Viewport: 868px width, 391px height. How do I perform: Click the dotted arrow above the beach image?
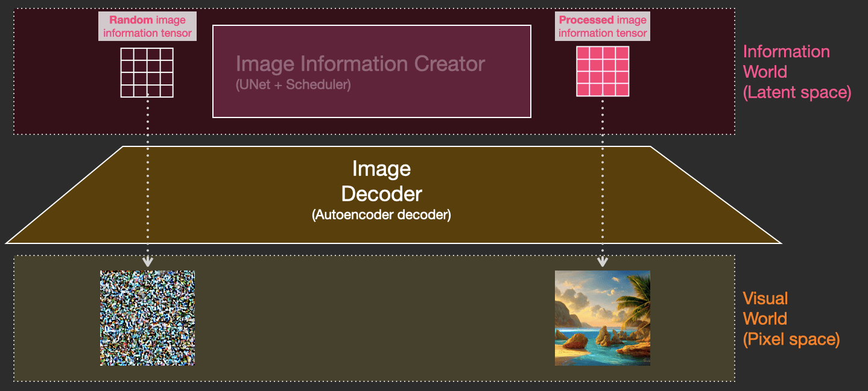(x=601, y=262)
